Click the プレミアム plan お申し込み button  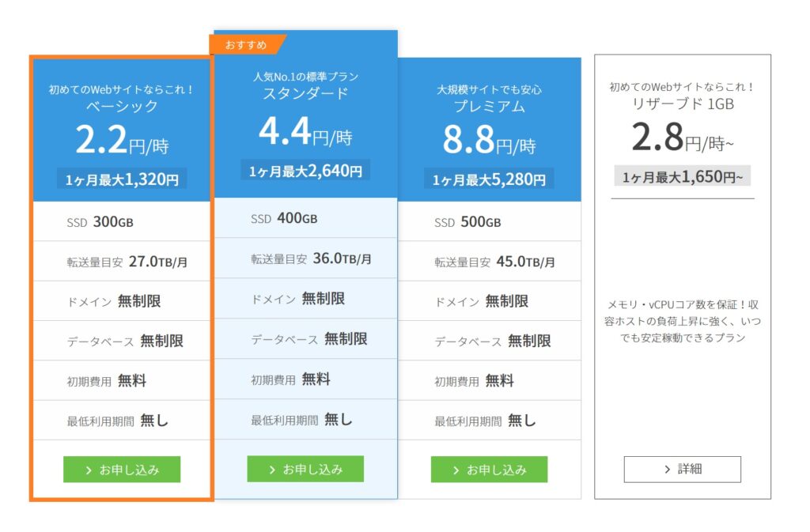pos(489,470)
